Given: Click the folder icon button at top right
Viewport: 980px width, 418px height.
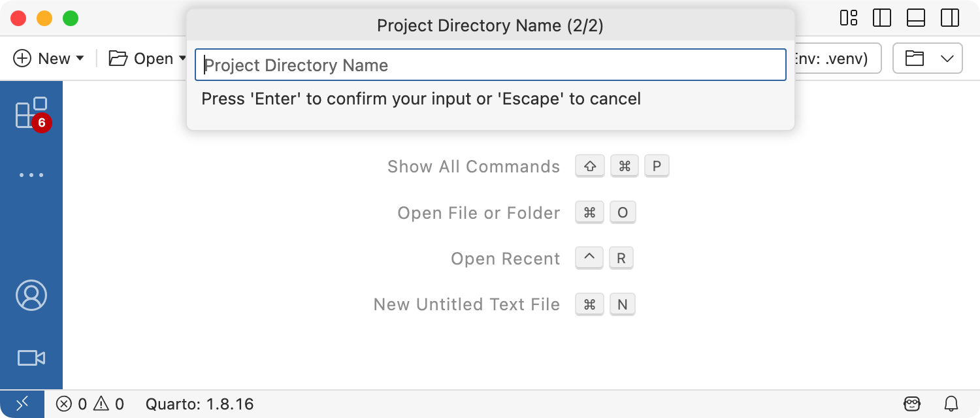Looking at the screenshot, I should [915, 59].
